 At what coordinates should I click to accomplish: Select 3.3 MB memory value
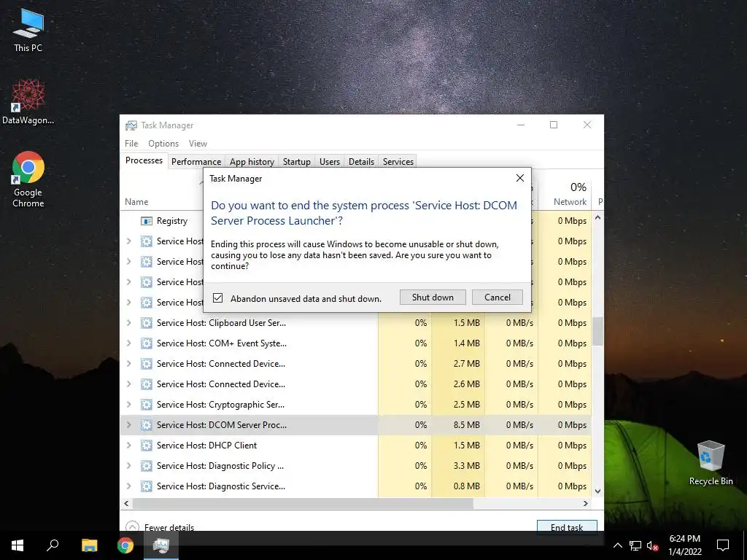click(x=467, y=466)
